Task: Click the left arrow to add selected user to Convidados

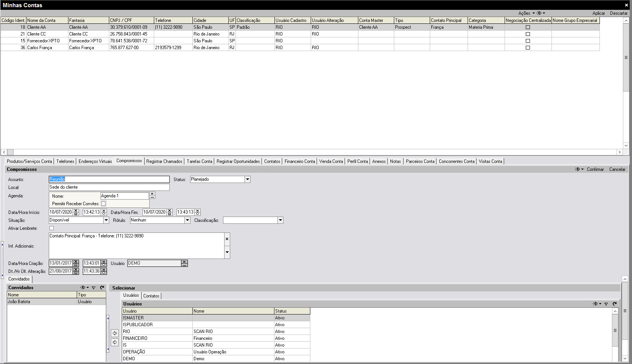Action: pos(115,333)
